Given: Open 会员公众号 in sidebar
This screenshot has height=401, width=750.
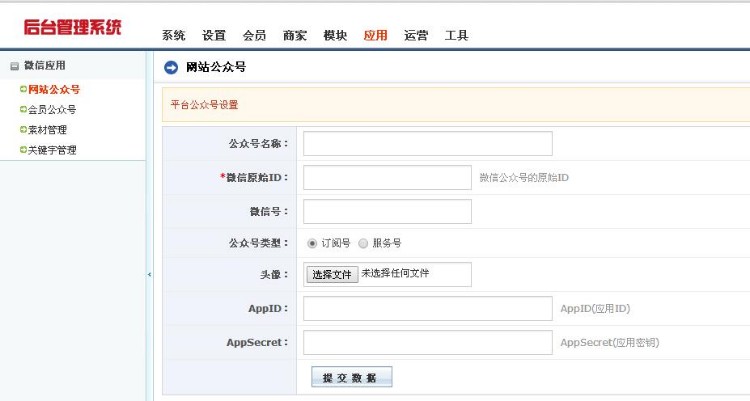Looking at the screenshot, I should pos(52,110).
